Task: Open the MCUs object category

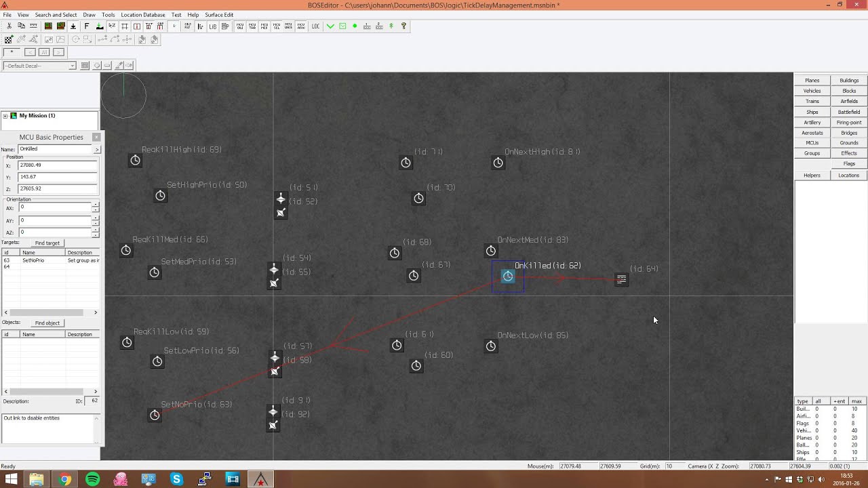Action: (812, 143)
